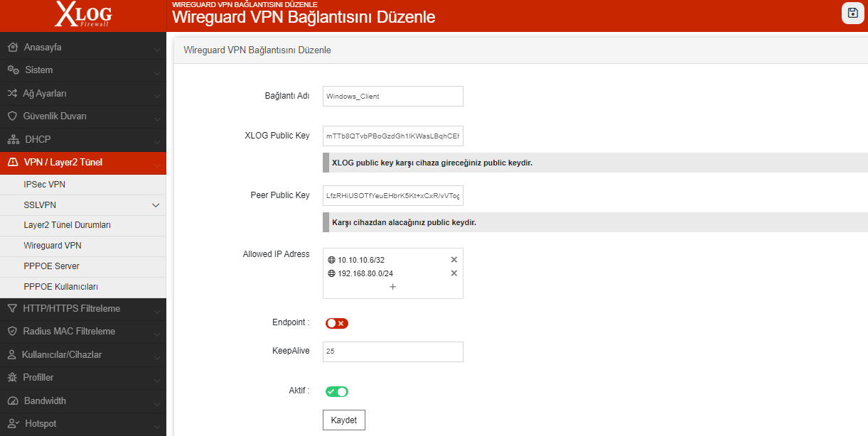Viewport: 868px width, 436px height.
Task: Click the Bandwidth gauge icon
Action: point(12,400)
